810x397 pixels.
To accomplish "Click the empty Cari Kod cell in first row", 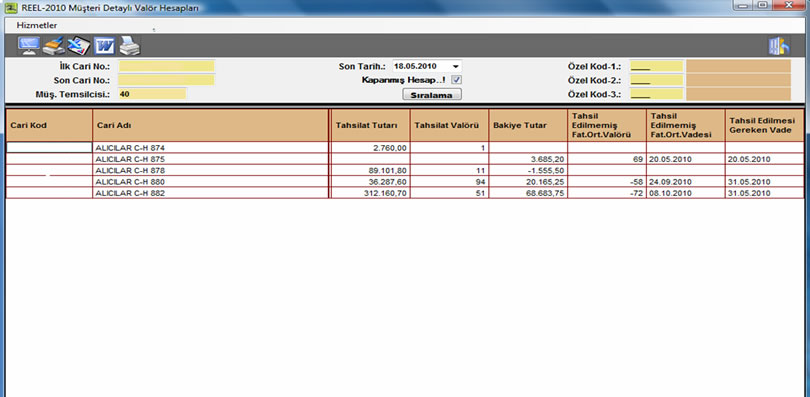I will pos(49,148).
